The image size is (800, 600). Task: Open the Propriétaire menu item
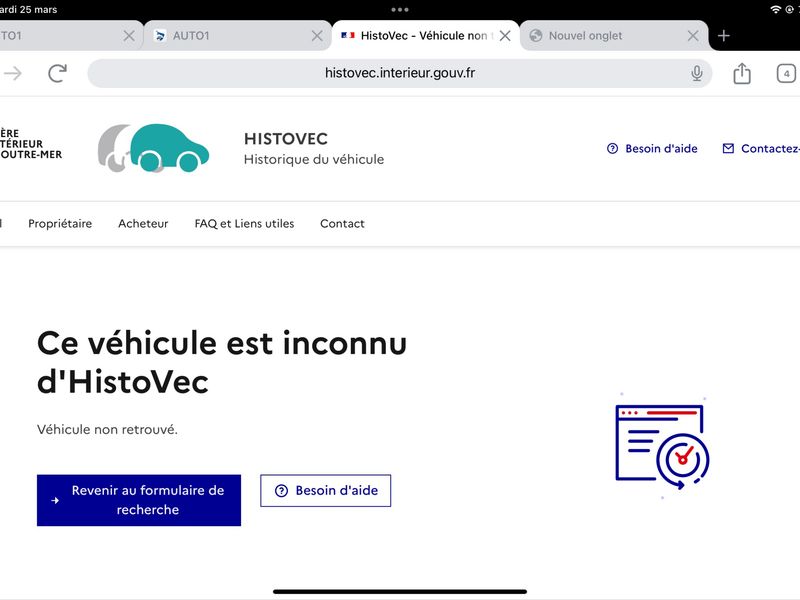coord(60,223)
